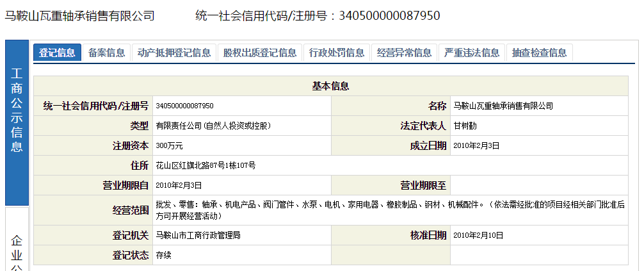Switch to the 备案信息 tab
This screenshot has height=271, width=644.
coord(107,53)
